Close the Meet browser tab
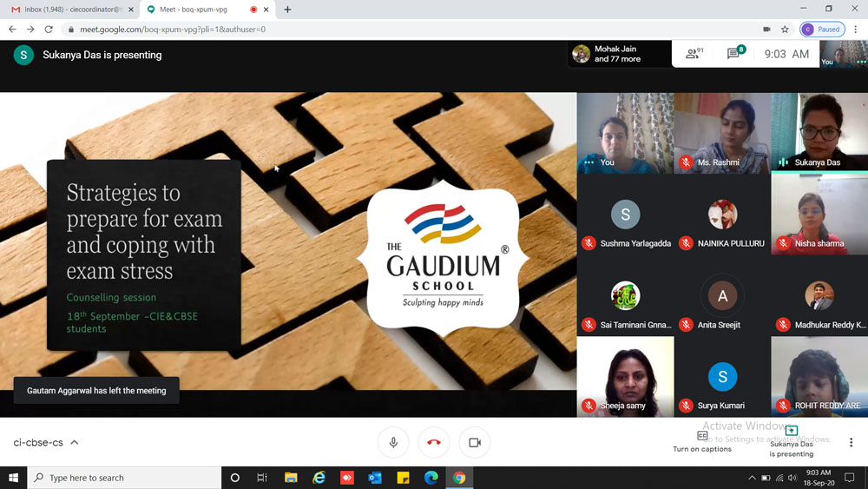The height and width of the screenshot is (489, 868). click(266, 10)
